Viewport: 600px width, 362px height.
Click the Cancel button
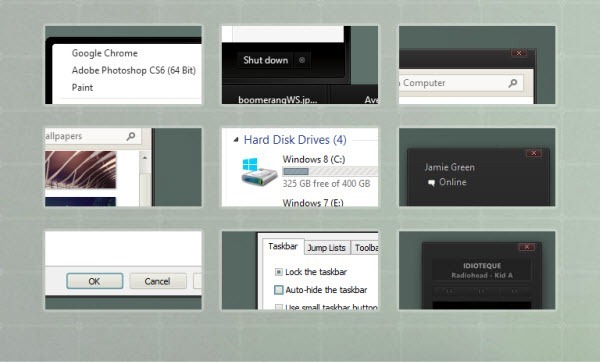(157, 281)
